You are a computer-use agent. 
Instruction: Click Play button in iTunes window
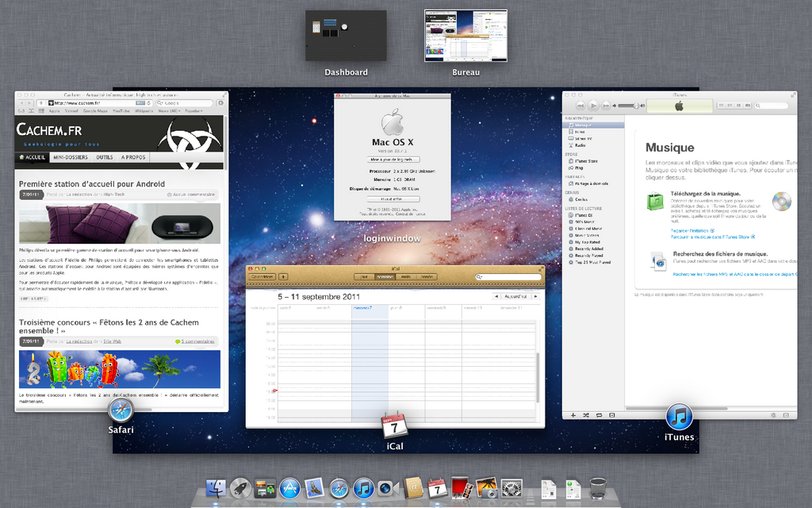tap(593, 106)
